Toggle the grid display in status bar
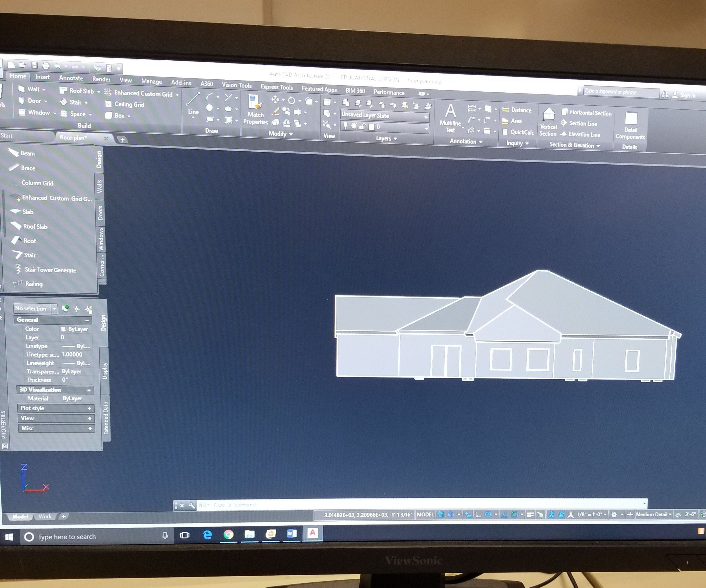 442,514
